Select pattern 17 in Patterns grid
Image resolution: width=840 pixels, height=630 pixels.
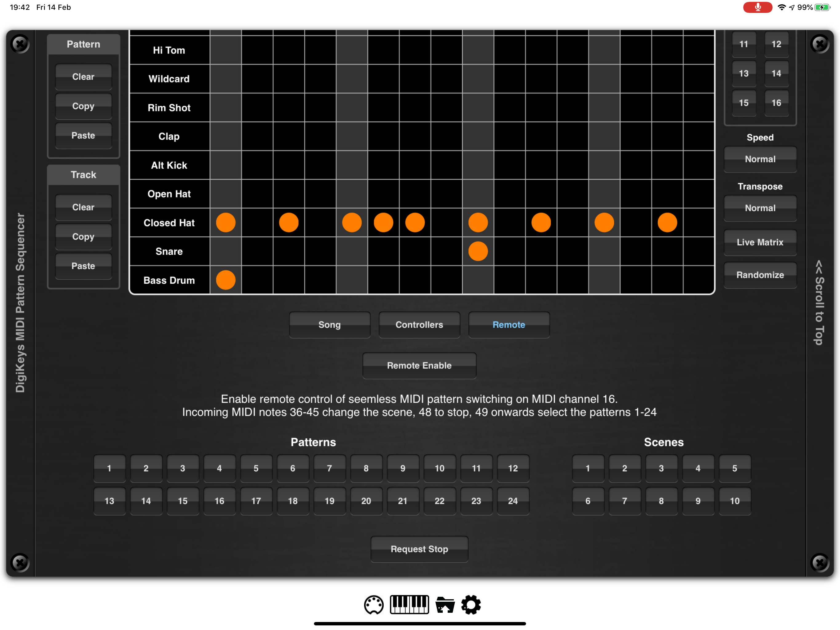[256, 501]
